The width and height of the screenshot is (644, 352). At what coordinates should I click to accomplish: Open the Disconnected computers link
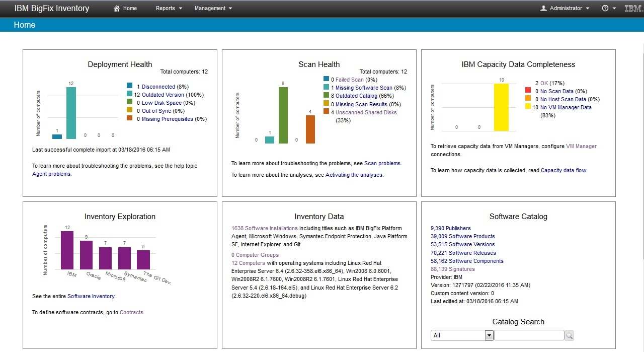point(158,87)
